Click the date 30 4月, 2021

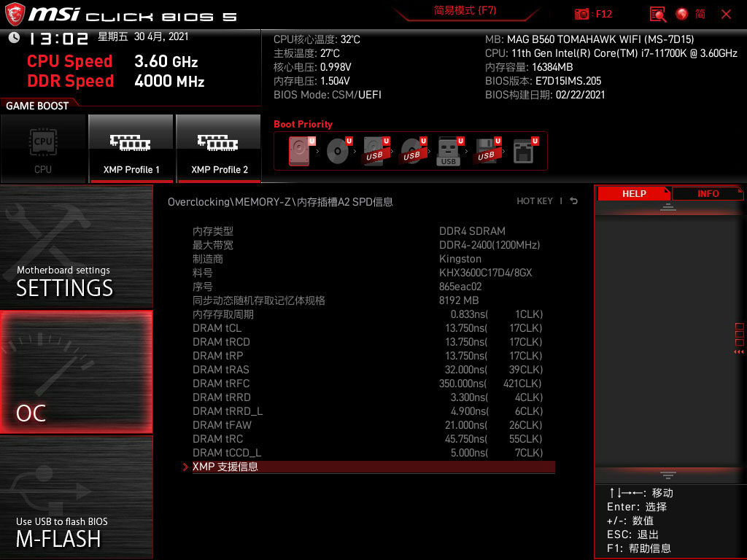pos(161,36)
